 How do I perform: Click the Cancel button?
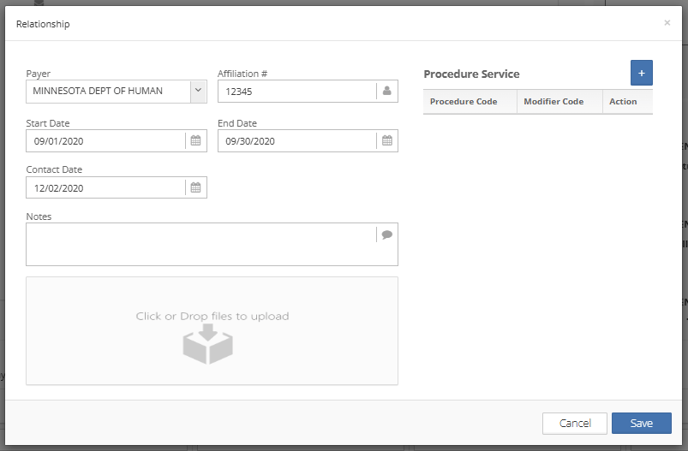point(574,423)
